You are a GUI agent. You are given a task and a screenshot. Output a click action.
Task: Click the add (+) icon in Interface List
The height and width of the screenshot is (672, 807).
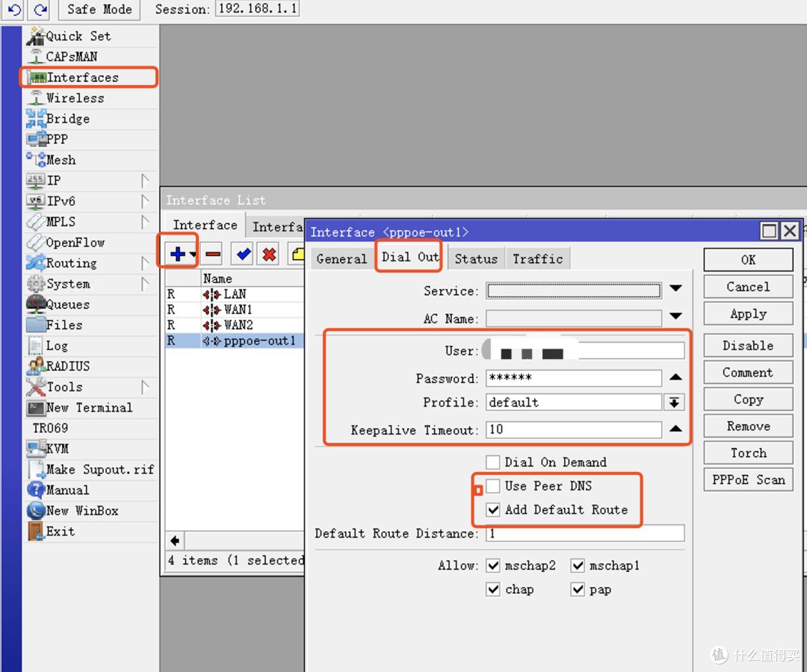pos(174,254)
